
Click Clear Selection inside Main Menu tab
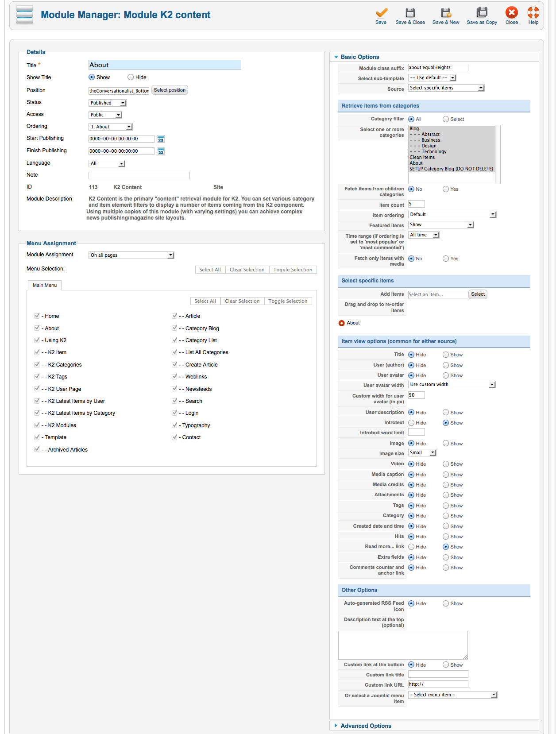click(242, 301)
